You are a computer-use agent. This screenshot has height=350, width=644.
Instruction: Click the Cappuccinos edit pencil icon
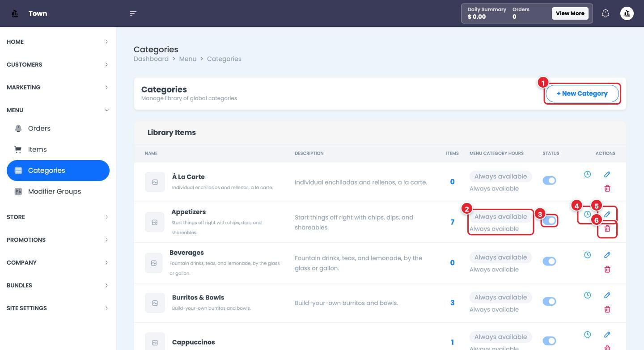pyautogui.click(x=607, y=334)
